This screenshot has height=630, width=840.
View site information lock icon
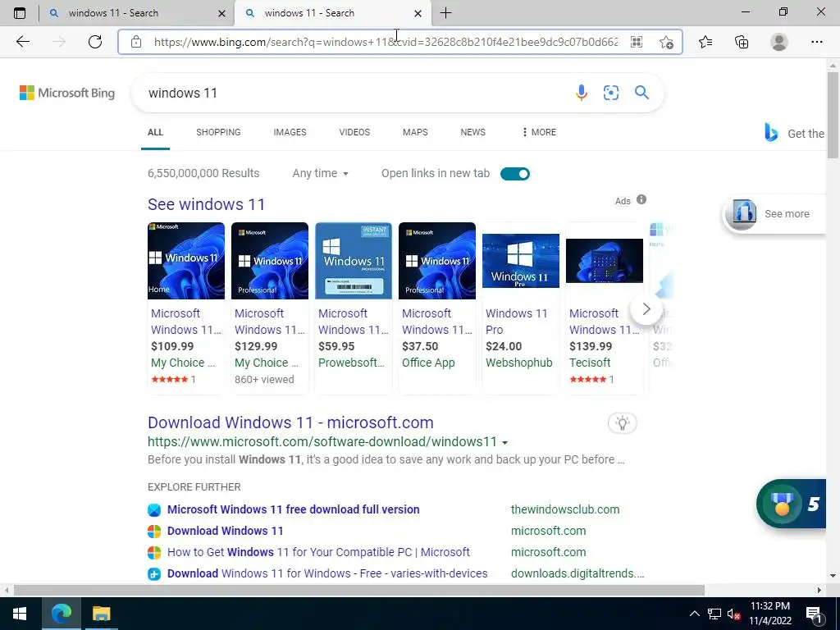(136, 42)
